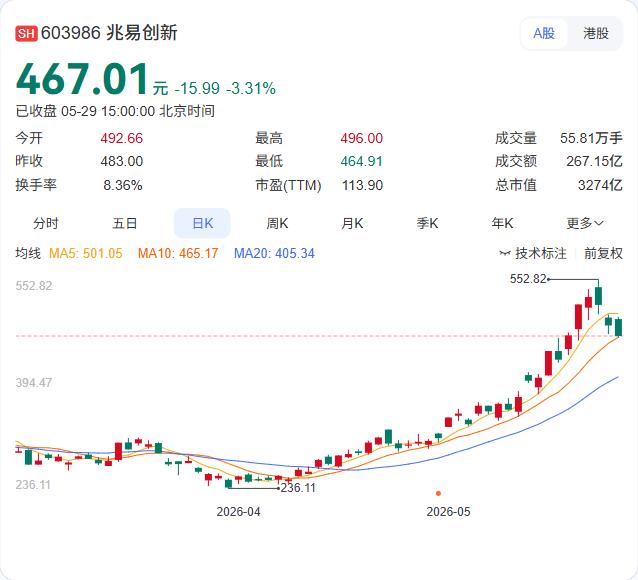Screen dimensions: 638x580
Task: Select the 月K chart tab
Action: click(352, 223)
